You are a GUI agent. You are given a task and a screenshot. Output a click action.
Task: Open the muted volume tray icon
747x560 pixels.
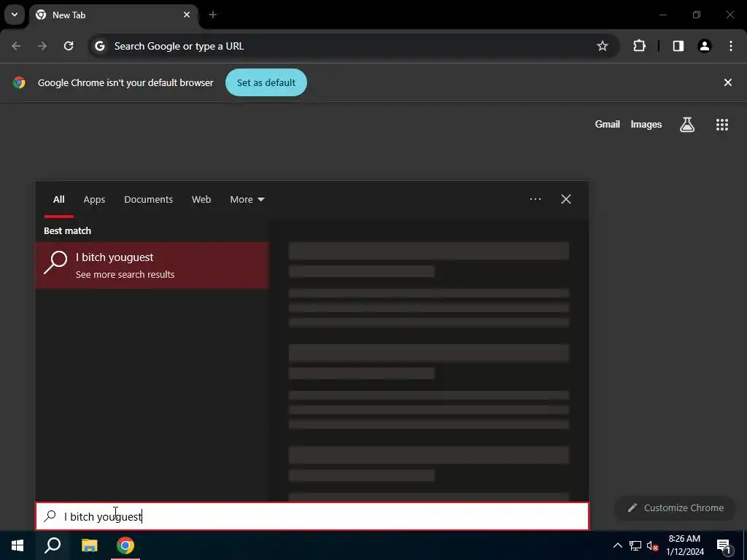point(652,545)
